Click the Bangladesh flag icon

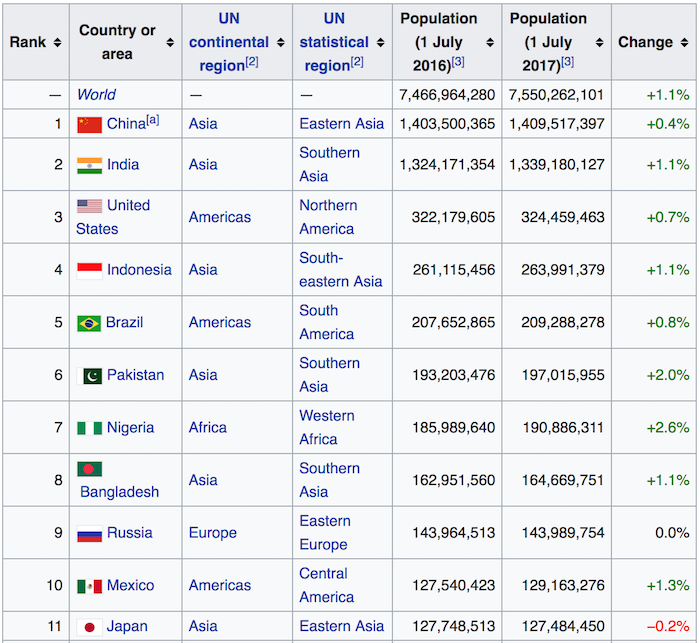89,469
